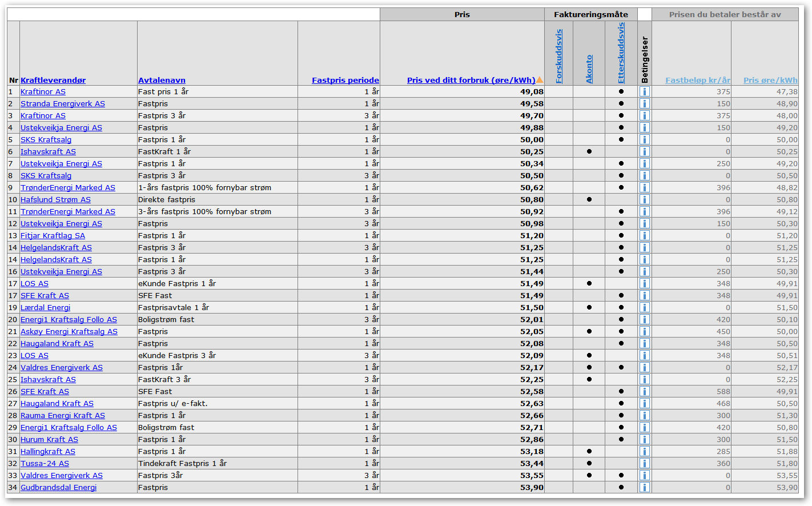812x506 pixels.
Task: Open the info icon for Ishavskraft FastKraft 3 år
Action: (x=644, y=379)
